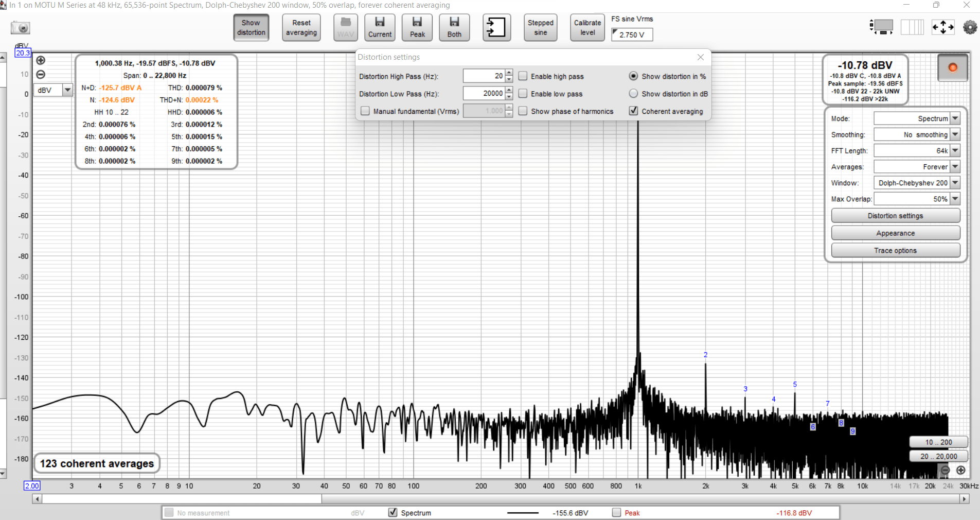
Task: Open the Mode dropdown
Action: click(917, 118)
